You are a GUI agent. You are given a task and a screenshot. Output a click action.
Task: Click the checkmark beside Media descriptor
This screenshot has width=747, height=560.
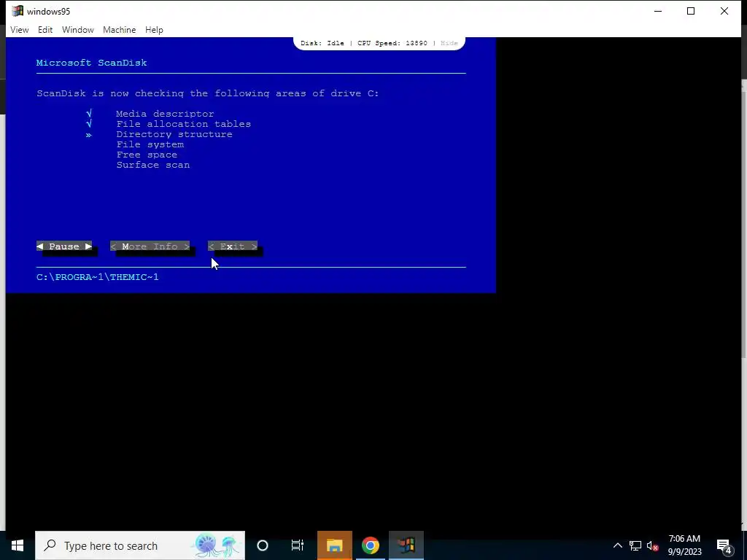tap(89, 113)
